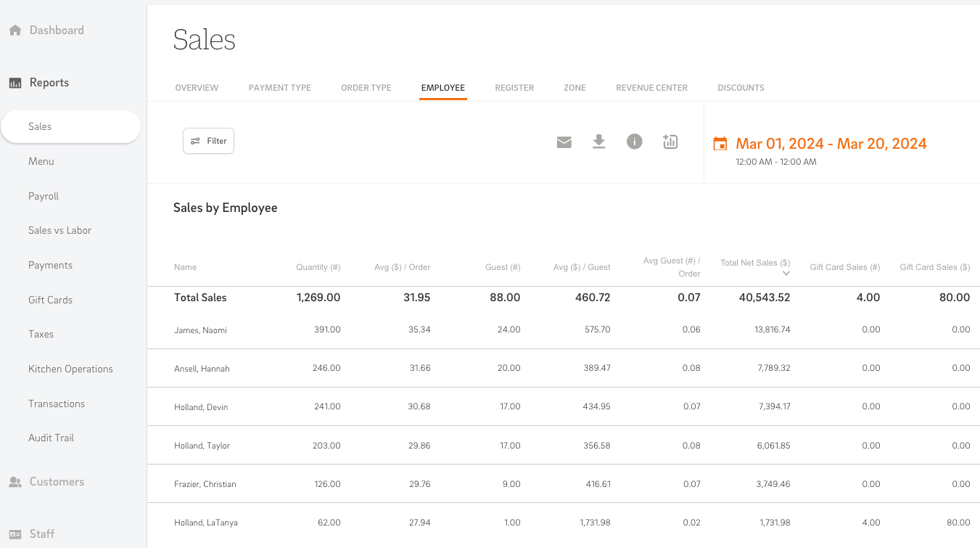Screen dimensions: 980x548
Task: Open the Payments report
Action: point(50,265)
